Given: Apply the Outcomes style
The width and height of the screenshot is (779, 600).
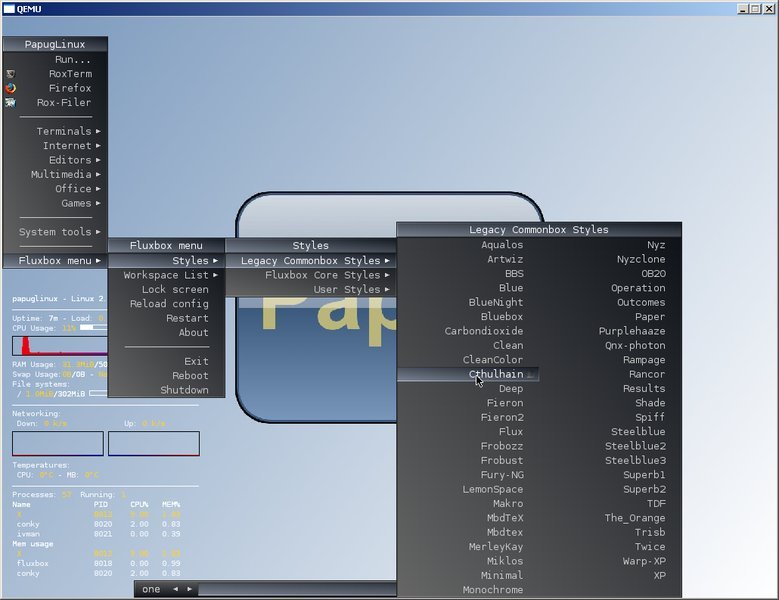Looking at the screenshot, I should 610,302.
